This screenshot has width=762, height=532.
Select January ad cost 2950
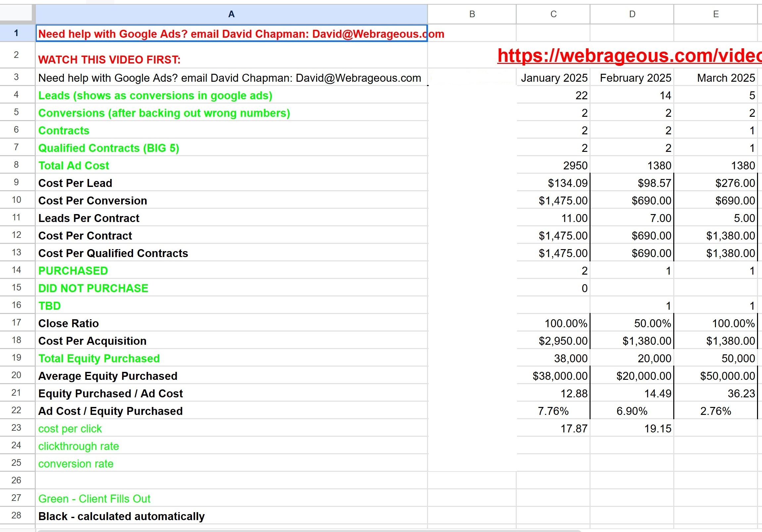coord(553,165)
